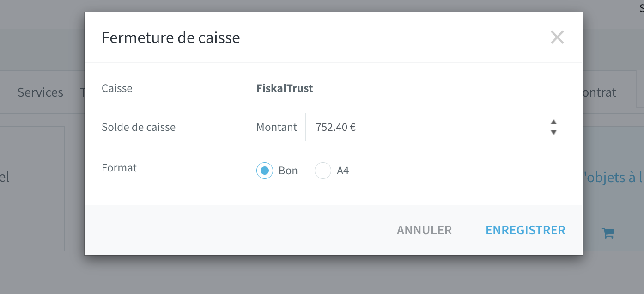Focus the Montant amount field showing 752.40 €

coord(424,127)
